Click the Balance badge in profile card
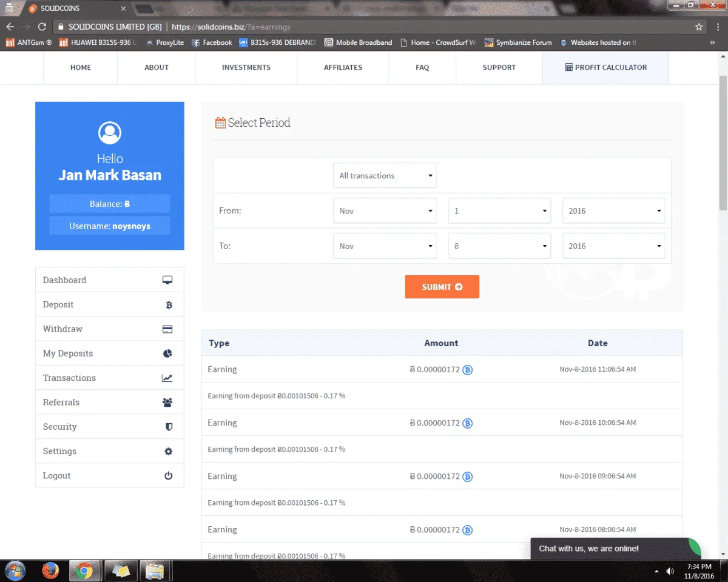The image size is (728, 582). point(110,204)
